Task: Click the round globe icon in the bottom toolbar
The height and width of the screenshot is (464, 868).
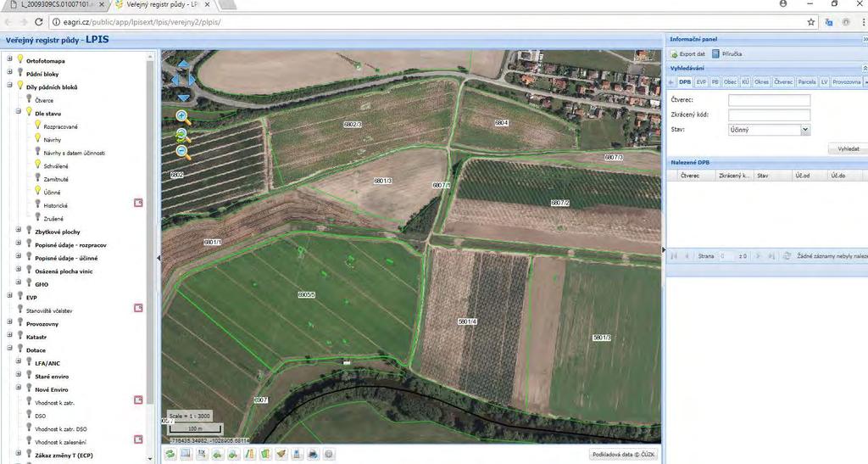Action: click(329, 454)
